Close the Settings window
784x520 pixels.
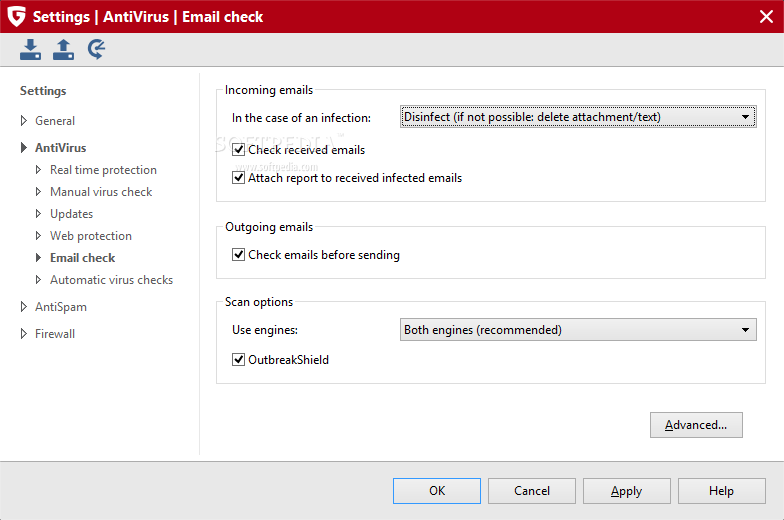(766, 16)
